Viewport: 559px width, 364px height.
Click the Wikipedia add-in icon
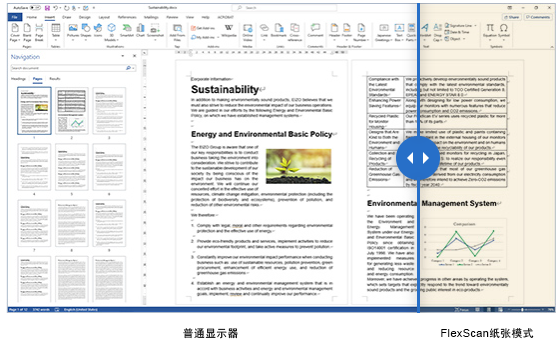(x=229, y=31)
